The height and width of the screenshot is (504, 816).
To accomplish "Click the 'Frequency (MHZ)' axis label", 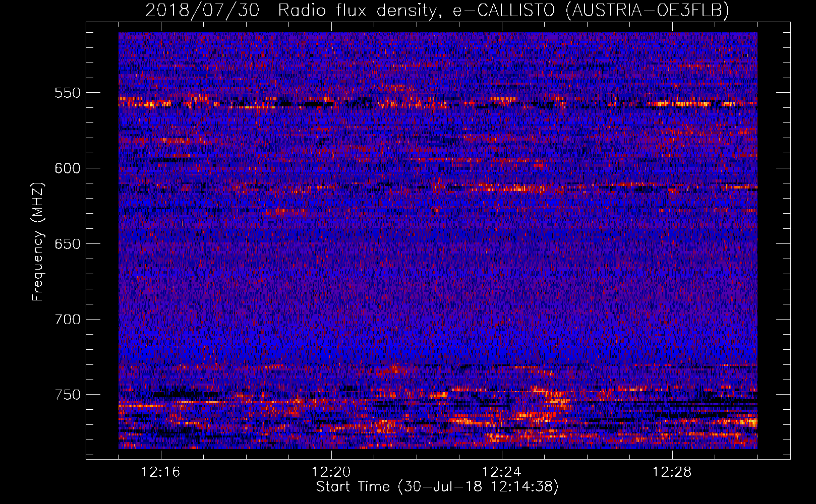I will 38,241.
